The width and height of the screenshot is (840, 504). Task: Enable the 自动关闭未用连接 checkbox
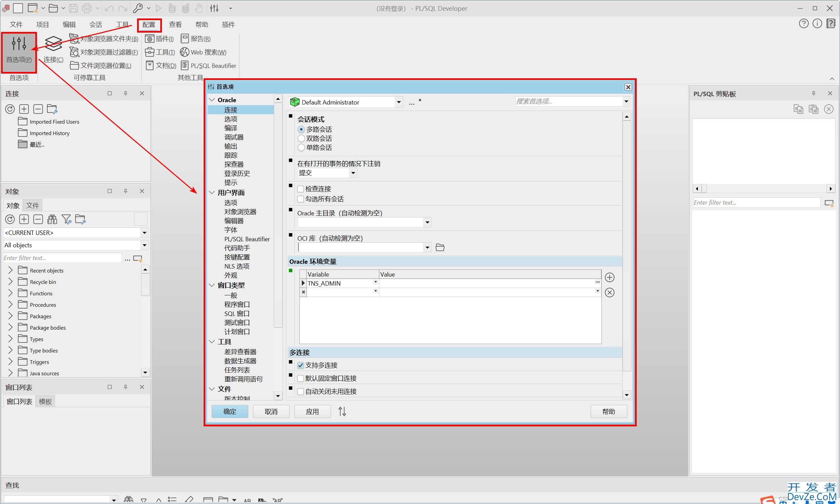click(300, 392)
